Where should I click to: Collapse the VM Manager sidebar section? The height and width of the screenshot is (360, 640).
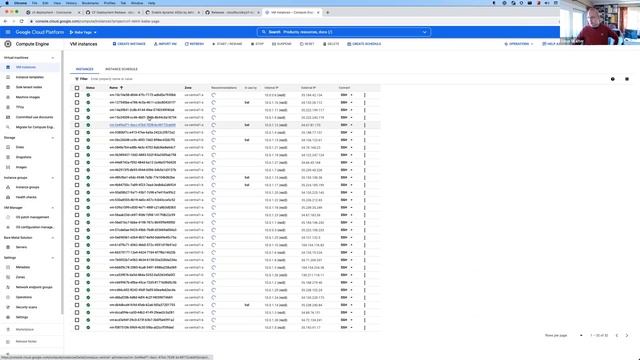[53, 207]
